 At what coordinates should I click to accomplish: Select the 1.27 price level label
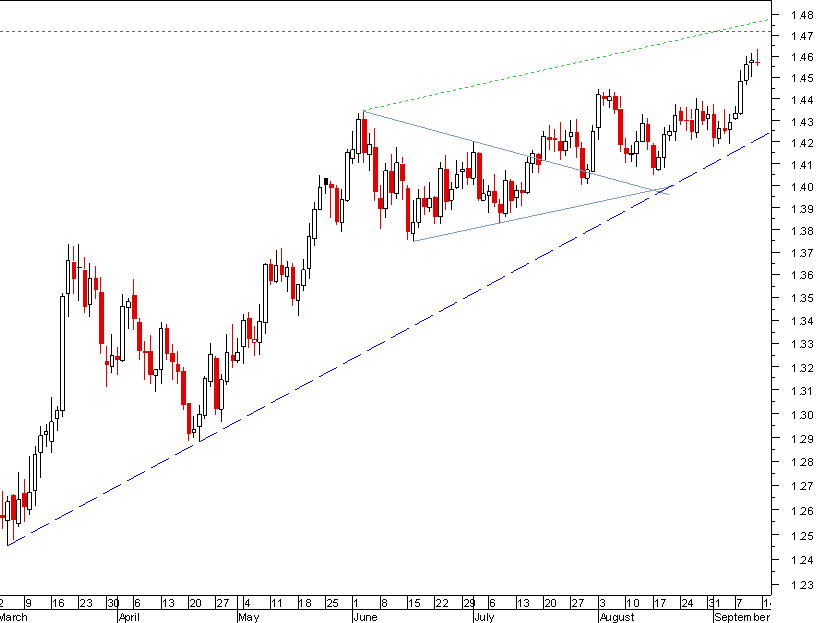pos(801,486)
